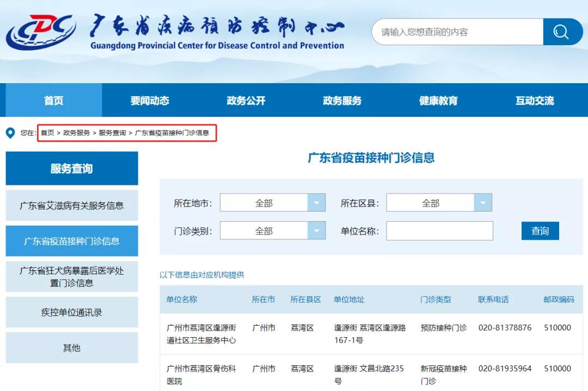The image size is (588, 391).
Task: Click 其他 in the left sidebar
Action: tap(71, 348)
